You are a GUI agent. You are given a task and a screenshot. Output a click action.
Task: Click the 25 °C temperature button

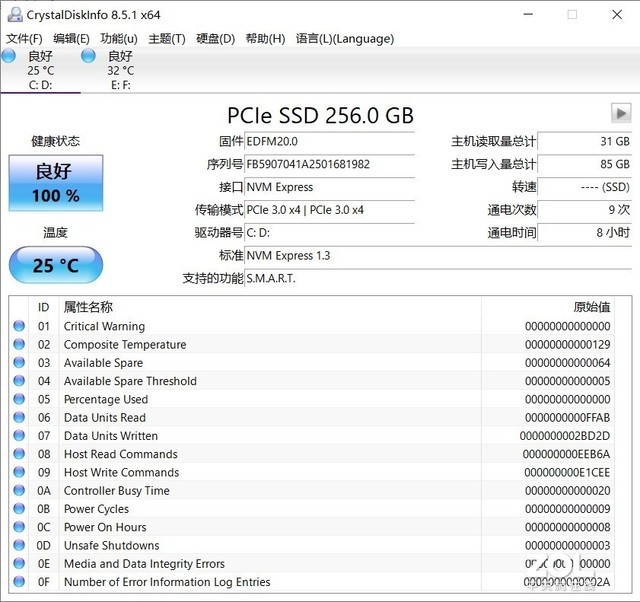point(55,266)
